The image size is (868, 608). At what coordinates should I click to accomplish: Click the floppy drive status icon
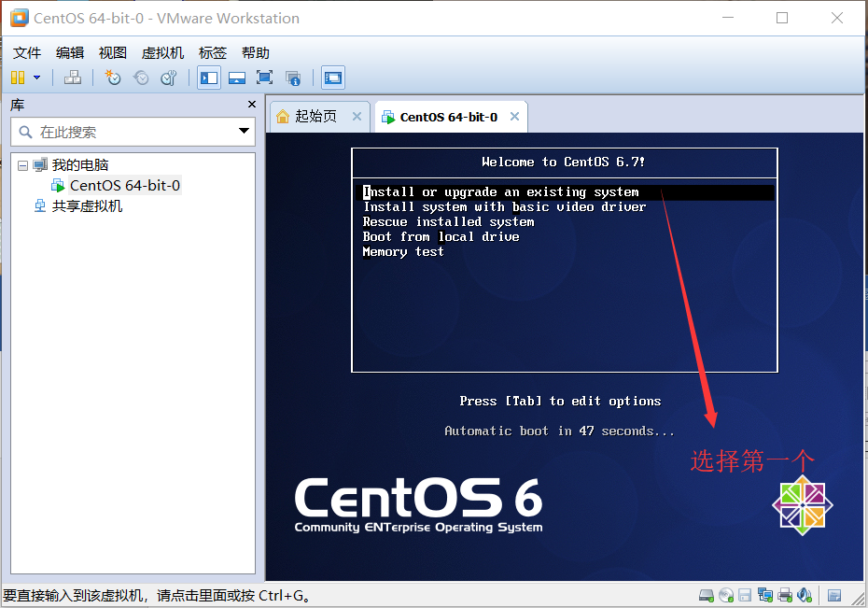[x=745, y=595]
